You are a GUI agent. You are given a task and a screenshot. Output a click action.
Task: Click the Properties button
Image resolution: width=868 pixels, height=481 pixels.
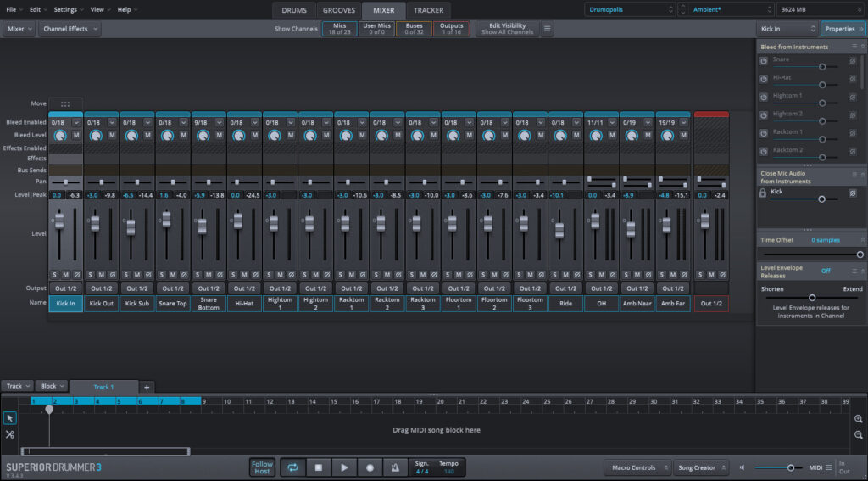(x=843, y=29)
